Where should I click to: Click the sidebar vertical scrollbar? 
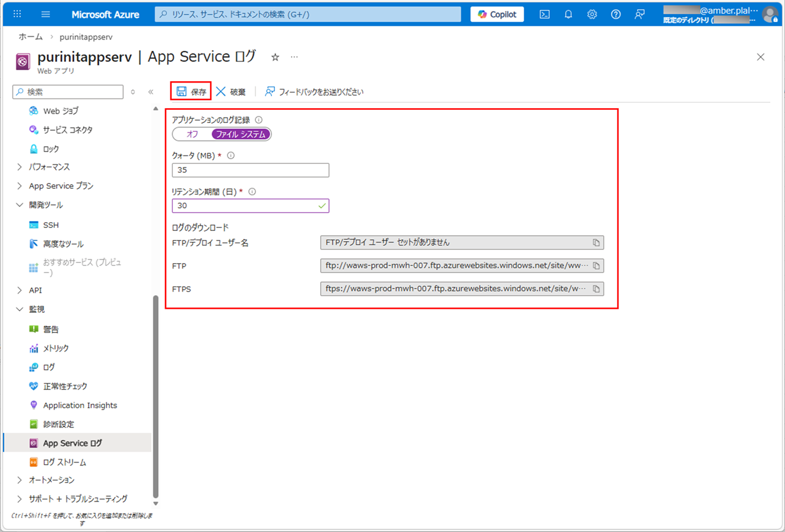tap(156, 392)
